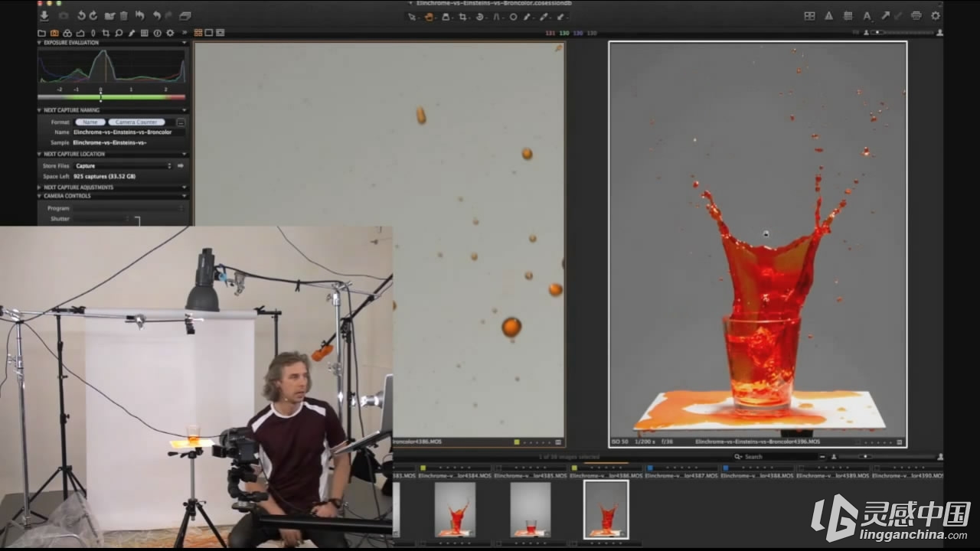Click the Name format token
This screenshot has width=980, height=551.
[x=90, y=122]
